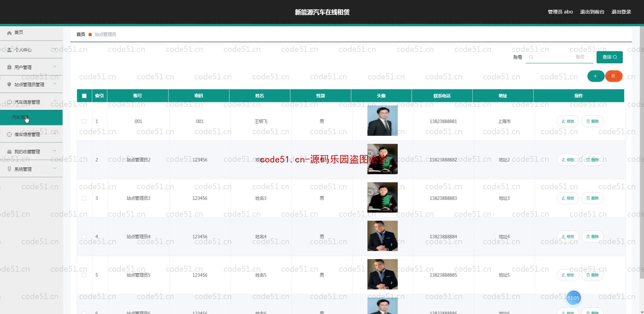
Task: Expand the 系统管理 chevron
Action: coord(55,168)
